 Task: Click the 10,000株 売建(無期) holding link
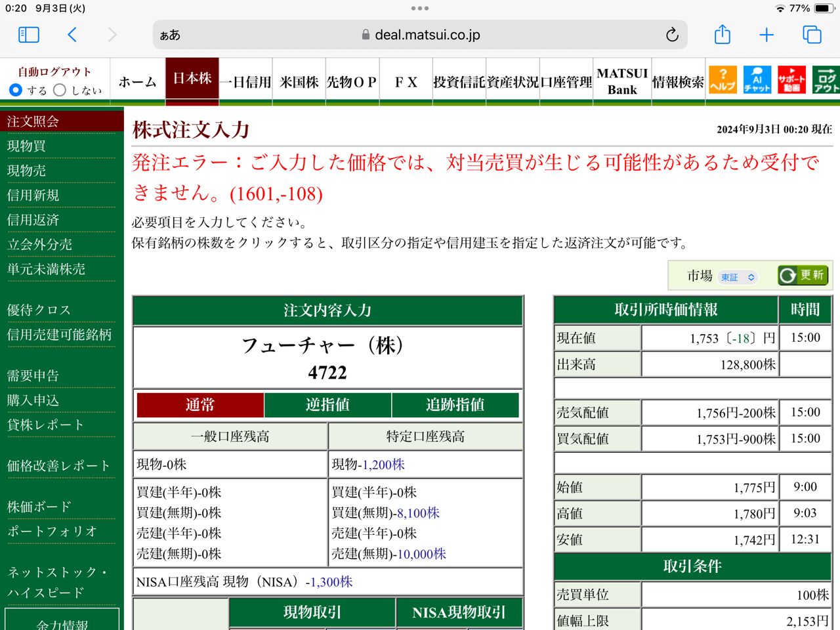coord(421,554)
